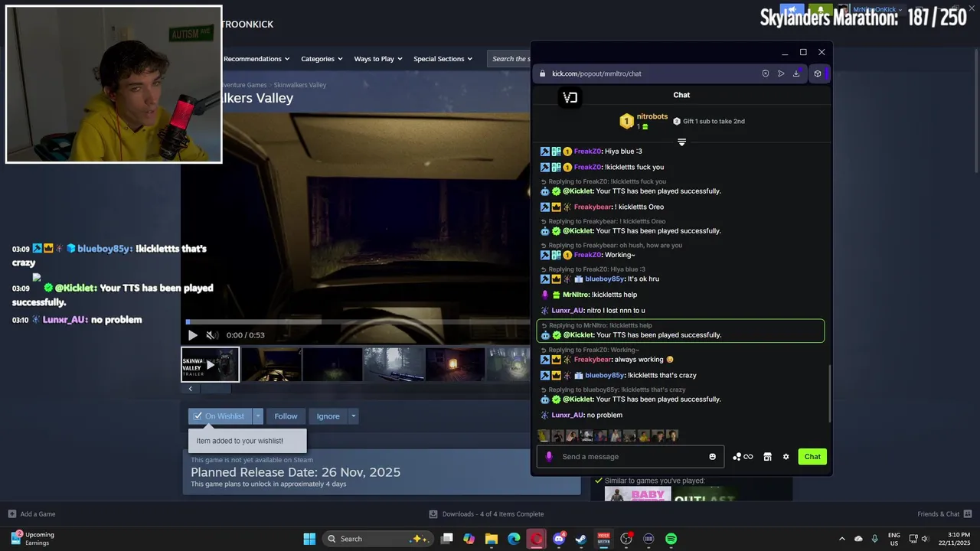Collapse the gift leaderboard chevron
Screen dimensions: 980x551
click(x=681, y=142)
